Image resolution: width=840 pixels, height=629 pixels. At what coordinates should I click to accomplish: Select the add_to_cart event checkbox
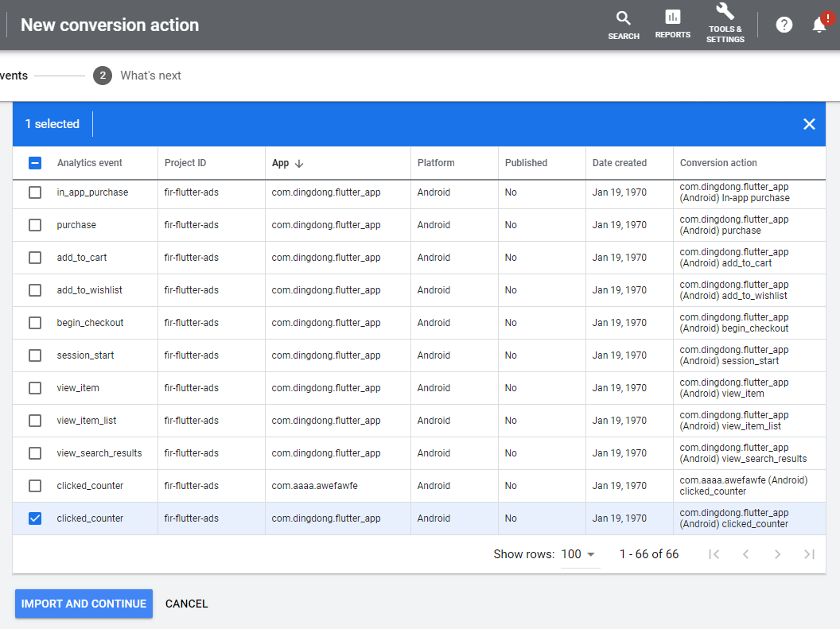point(35,258)
